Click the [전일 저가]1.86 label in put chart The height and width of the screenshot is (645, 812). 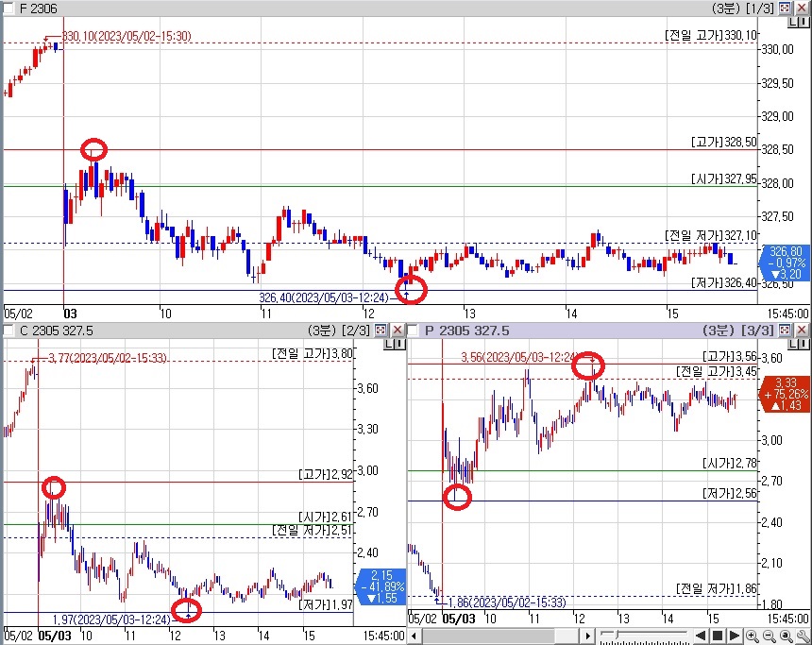[717, 588]
